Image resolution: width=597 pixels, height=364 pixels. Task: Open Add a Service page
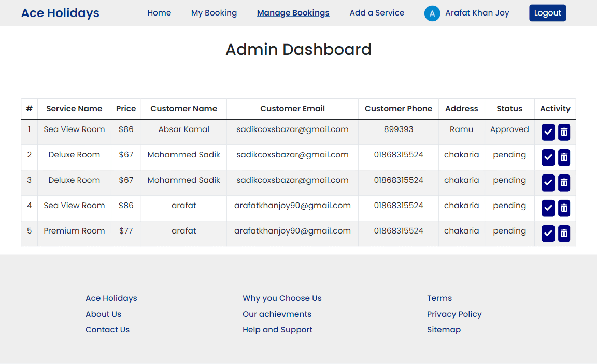(377, 13)
